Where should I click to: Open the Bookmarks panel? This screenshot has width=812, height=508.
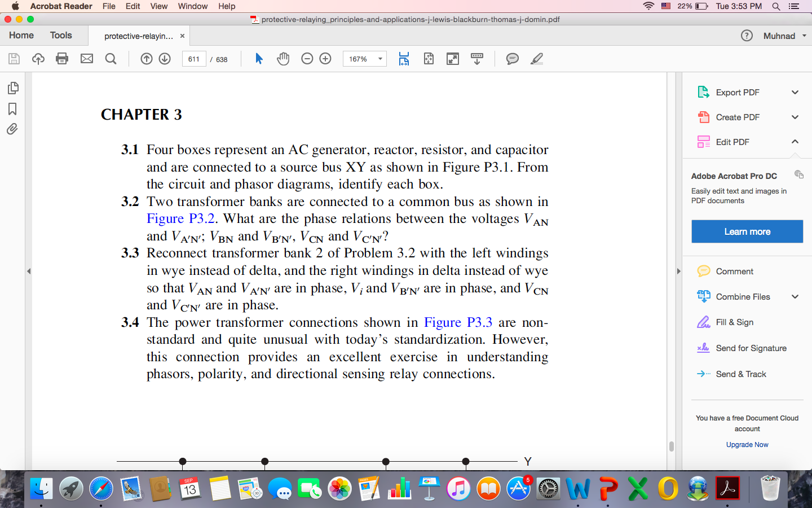[12, 108]
